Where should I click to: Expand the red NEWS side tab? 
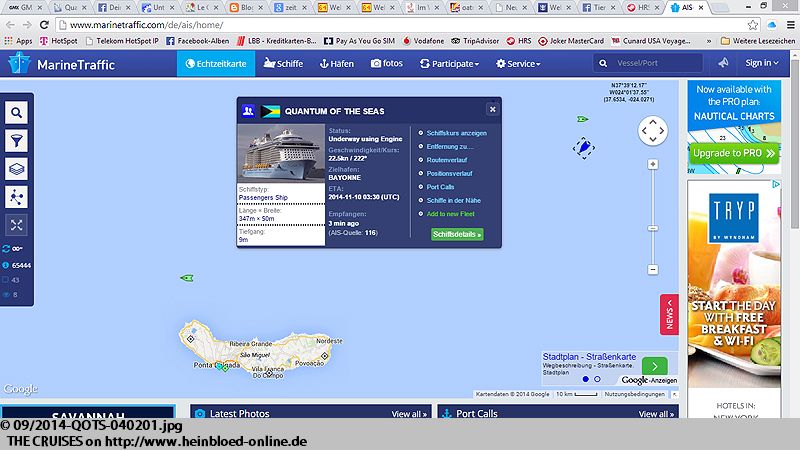[x=669, y=314]
